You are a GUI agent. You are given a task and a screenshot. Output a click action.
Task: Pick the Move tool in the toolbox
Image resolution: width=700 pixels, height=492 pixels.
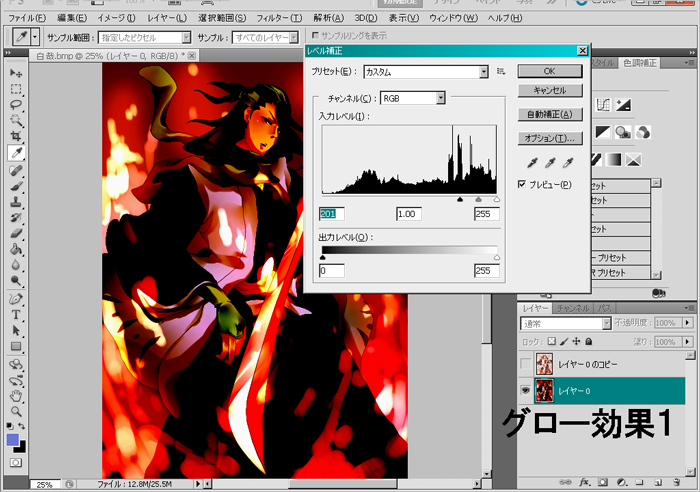(x=16, y=73)
